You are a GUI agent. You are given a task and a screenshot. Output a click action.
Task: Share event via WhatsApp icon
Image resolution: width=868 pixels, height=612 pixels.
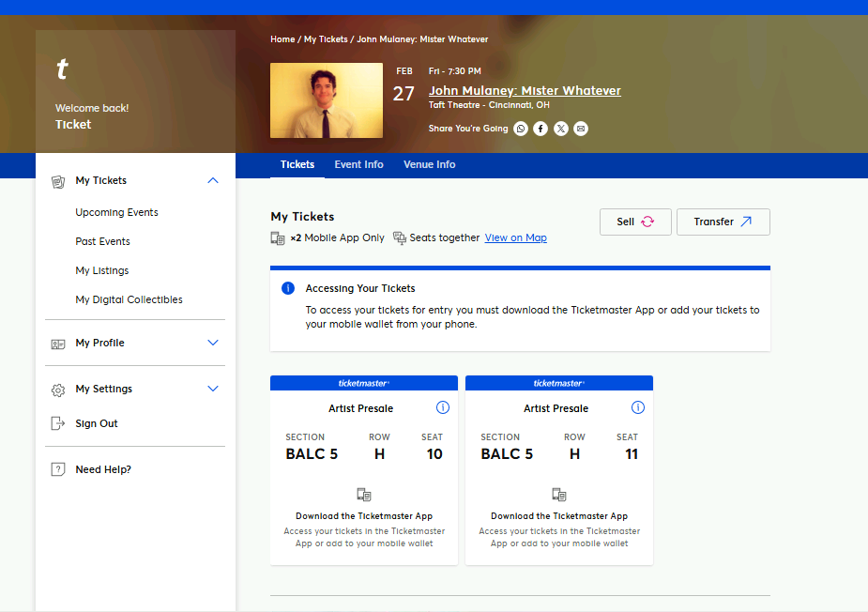click(521, 129)
